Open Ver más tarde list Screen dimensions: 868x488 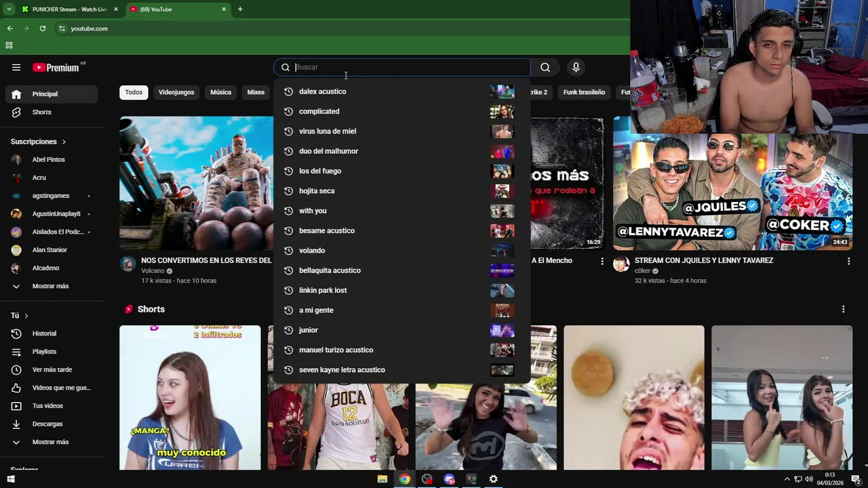(52, 369)
